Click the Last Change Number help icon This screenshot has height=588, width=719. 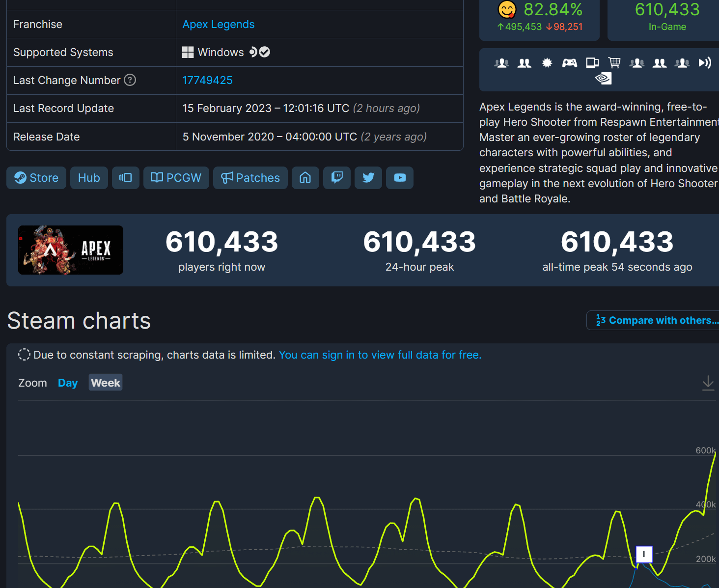[x=130, y=80]
